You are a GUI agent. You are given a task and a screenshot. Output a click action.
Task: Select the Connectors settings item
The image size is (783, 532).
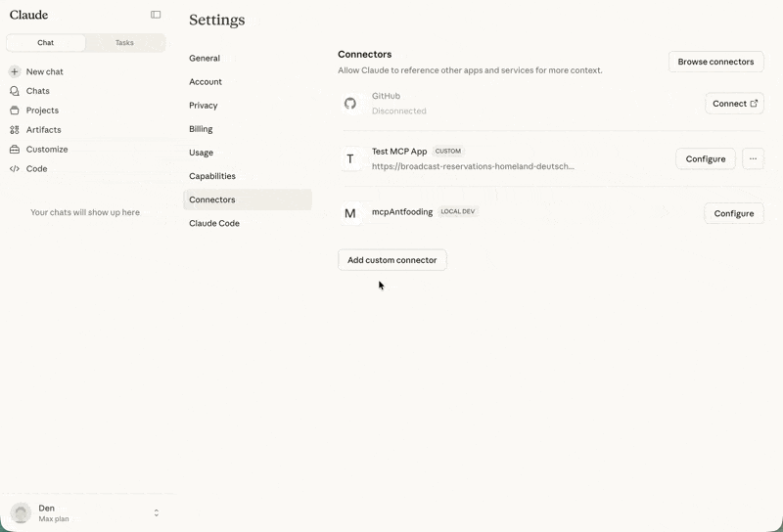pyautogui.click(x=248, y=199)
